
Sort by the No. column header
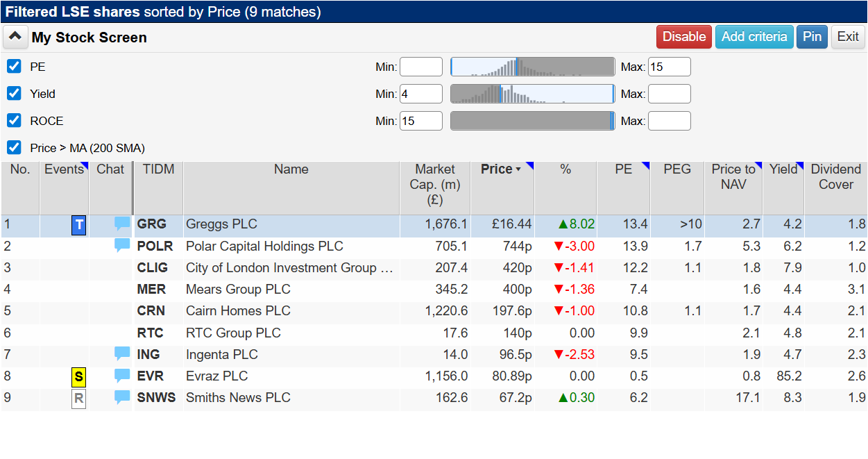(x=20, y=188)
